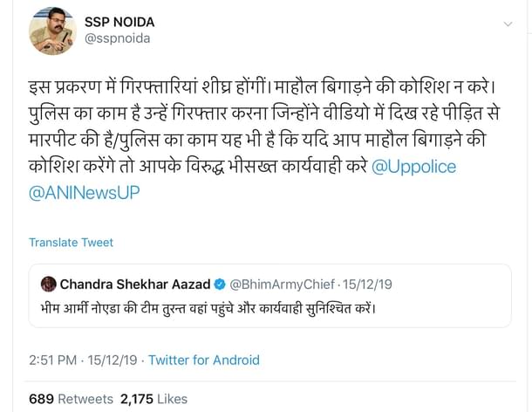The image size is (532, 412).
Task: Open SSP NOIDA profile picture
Action: coord(53,31)
